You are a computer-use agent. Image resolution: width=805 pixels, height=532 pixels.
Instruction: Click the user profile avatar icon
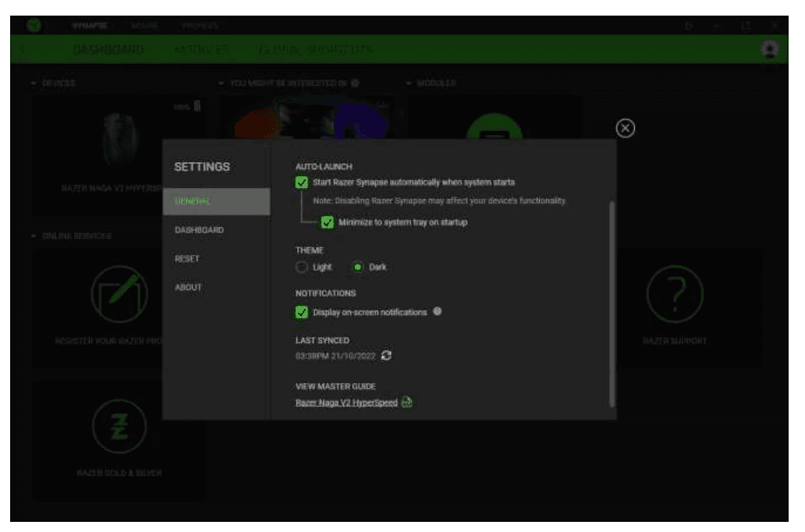770,49
